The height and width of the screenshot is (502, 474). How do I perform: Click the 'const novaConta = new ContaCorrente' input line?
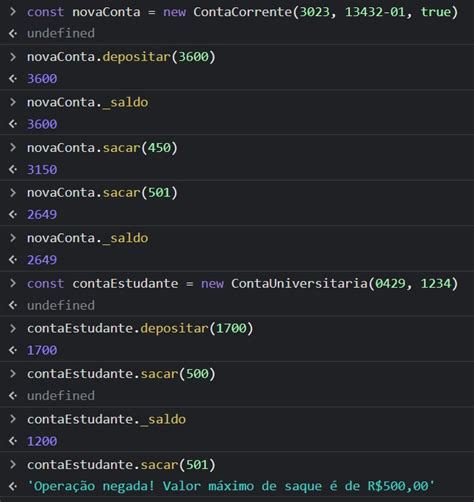(x=242, y=12)
